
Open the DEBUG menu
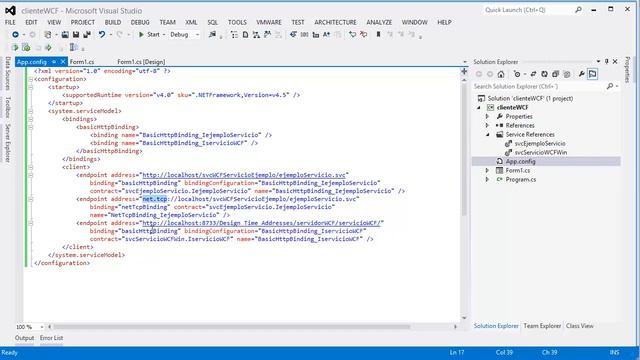point(140,22)
